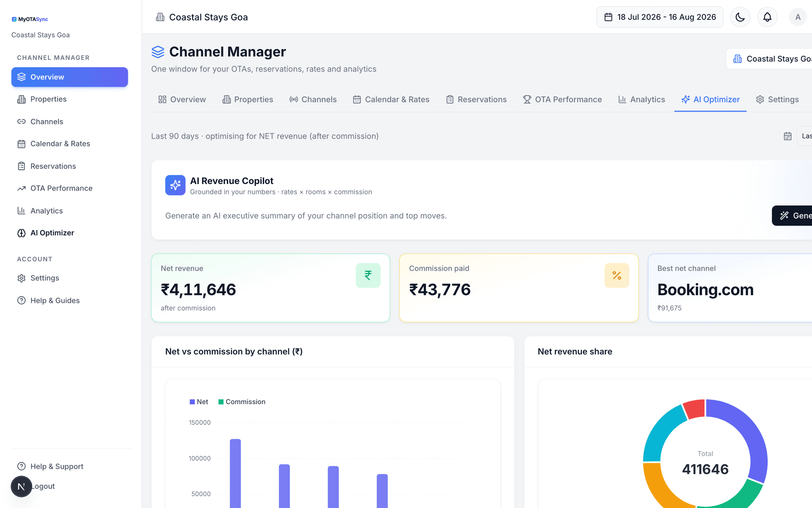Open Help & Guides in sidebar
This screenshot has width=812, height=508.
(70, 300)
